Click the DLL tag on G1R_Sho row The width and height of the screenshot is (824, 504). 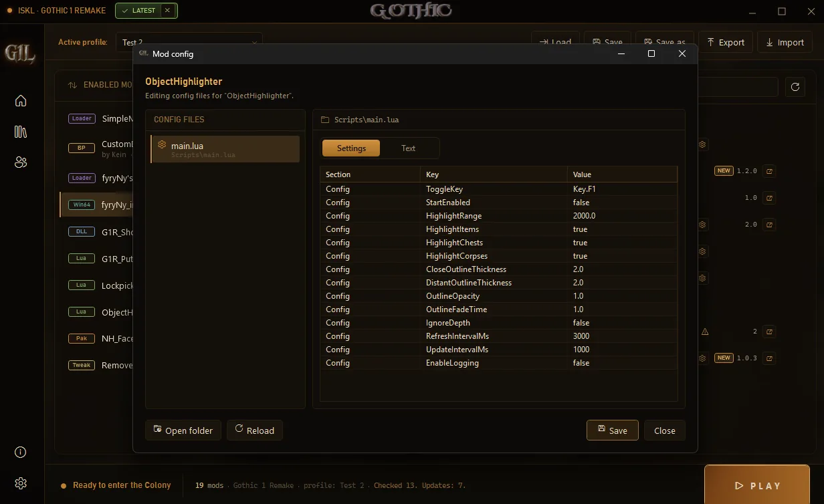point(82,231)
